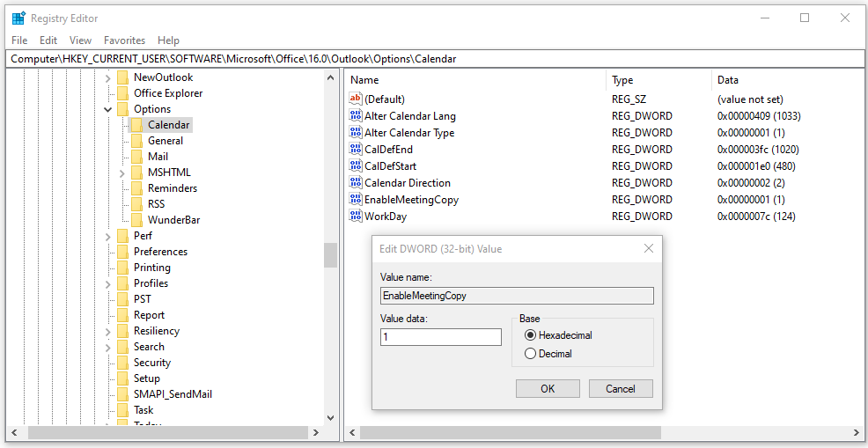Open the View menu
Image resolution: width=868 pixels, height=448 pixels.
click(x=80, y=40)
